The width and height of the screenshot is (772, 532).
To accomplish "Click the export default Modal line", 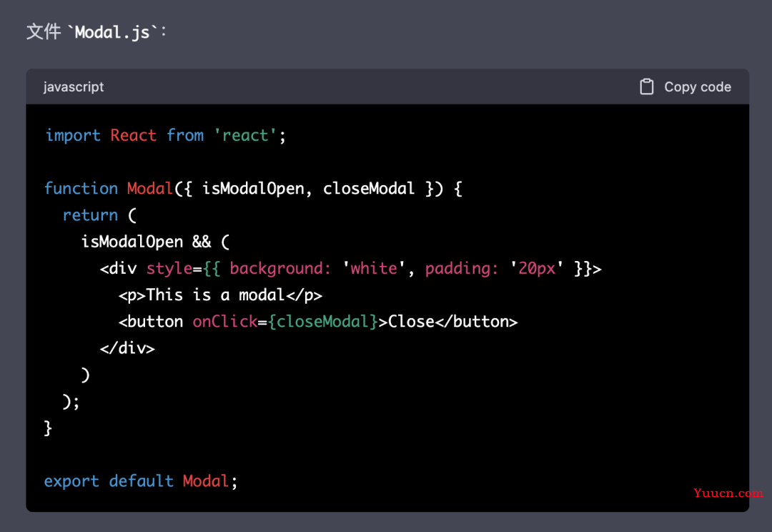I will coord(141,481).
